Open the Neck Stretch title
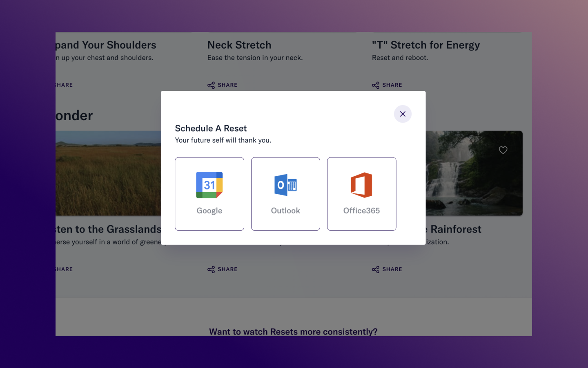 pos(239,45)
